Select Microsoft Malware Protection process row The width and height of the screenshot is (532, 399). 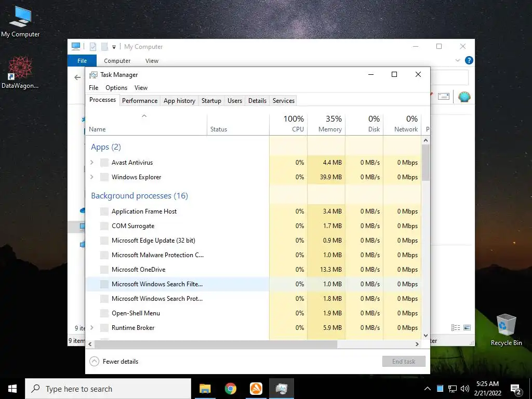tap(253, 255)
